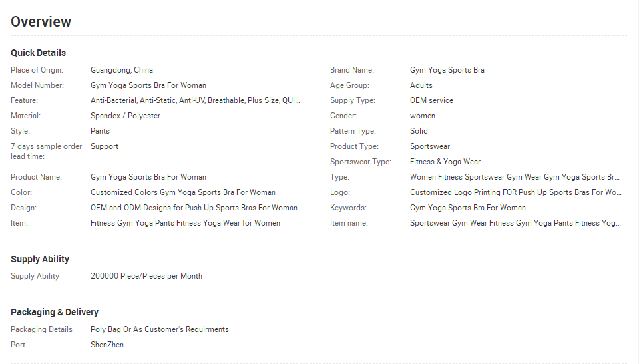Click the truncated Item name value
639x364 pixels.
click(515, 223)
